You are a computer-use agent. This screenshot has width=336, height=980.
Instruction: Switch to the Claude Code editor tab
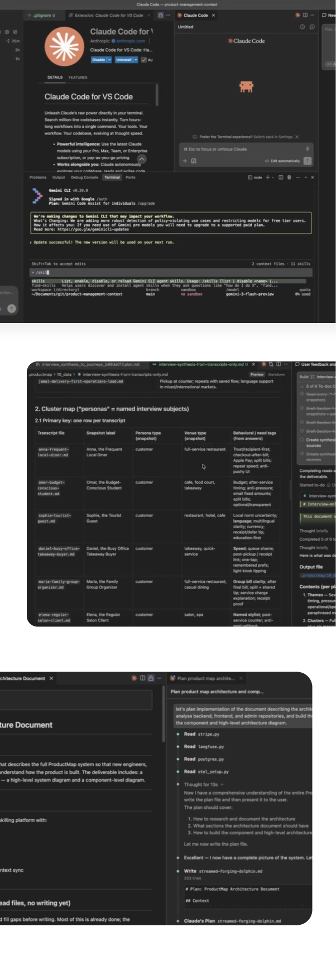[x=195, y=15]
